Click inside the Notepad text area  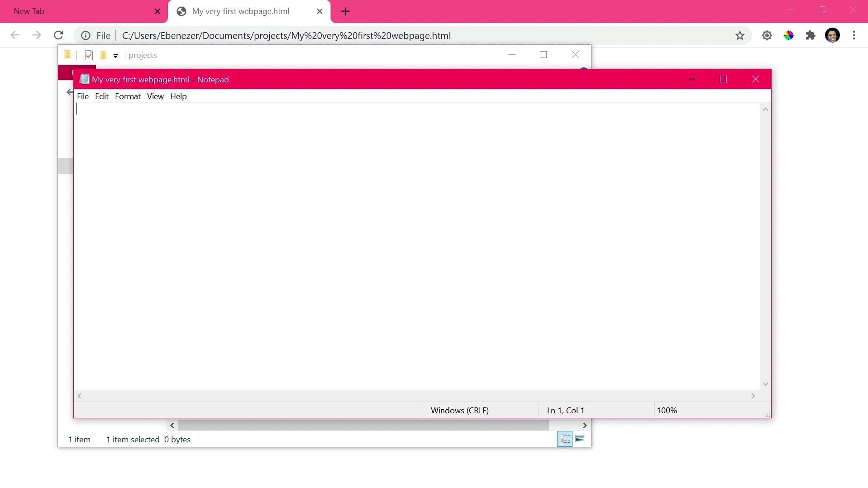pos(416,247)
